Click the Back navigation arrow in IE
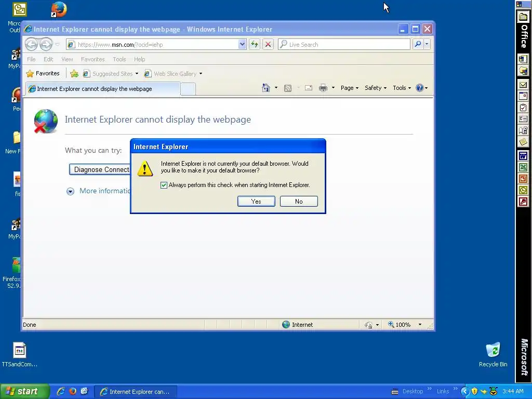This screenshot has height=399, width=532. [32, 44]
